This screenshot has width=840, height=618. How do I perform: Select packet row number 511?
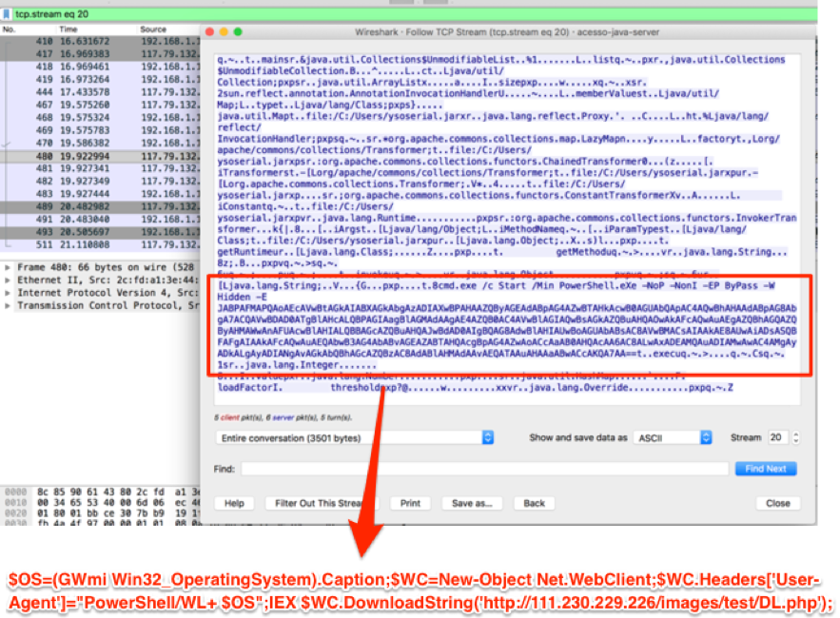click(100, 244)
